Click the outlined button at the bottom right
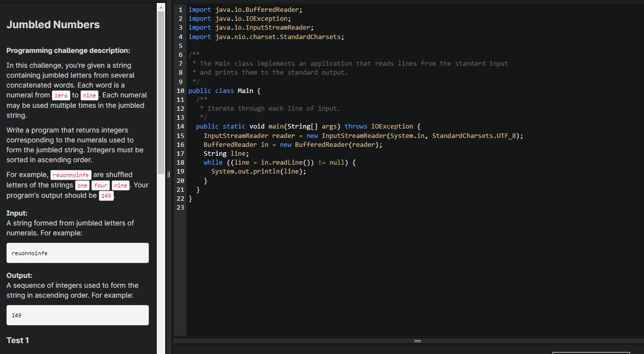The image size is (644, 354). coord(591,353)
